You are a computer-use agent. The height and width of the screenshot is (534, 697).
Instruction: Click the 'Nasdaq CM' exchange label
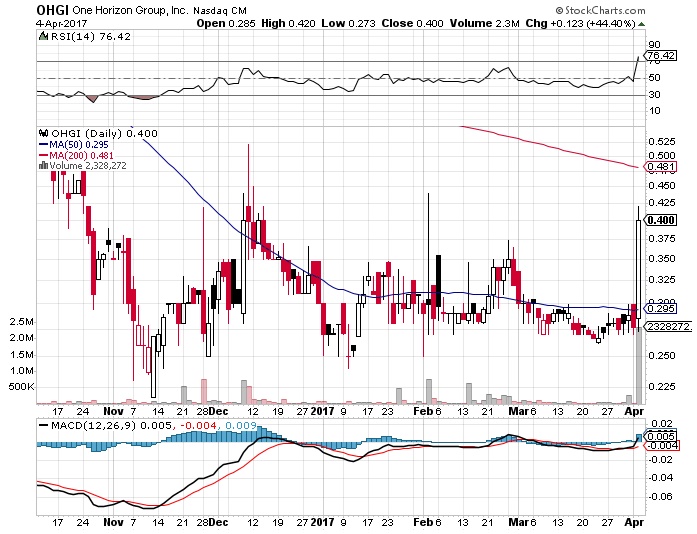(220, 10)
